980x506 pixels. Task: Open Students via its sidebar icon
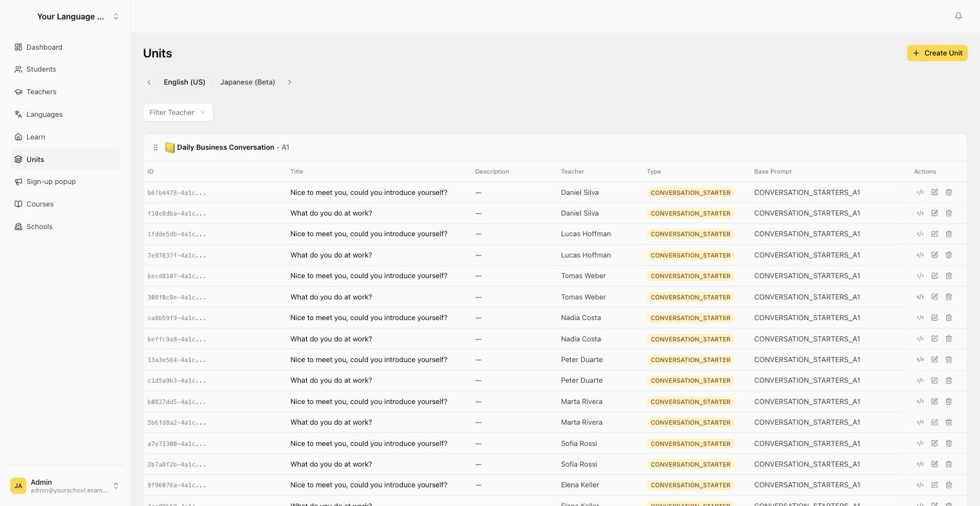tap(19, 69)
